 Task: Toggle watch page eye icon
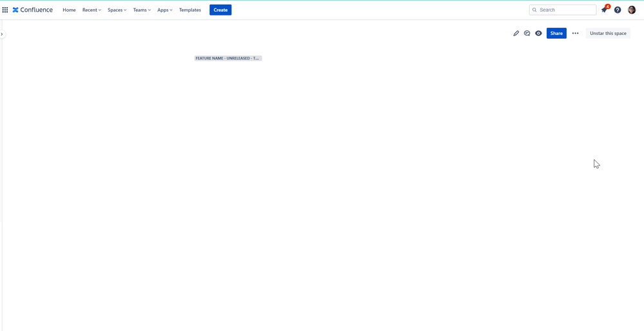click(538, 34)
